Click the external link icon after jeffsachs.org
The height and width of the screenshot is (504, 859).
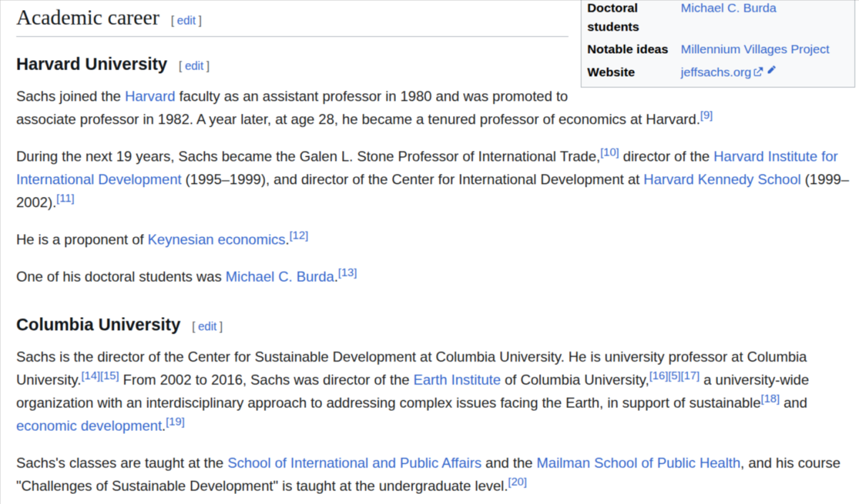(x=759, y=72)
